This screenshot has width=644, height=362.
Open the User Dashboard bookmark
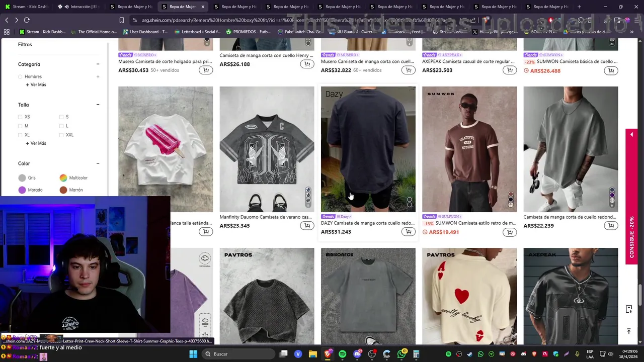tap(145, 32)
